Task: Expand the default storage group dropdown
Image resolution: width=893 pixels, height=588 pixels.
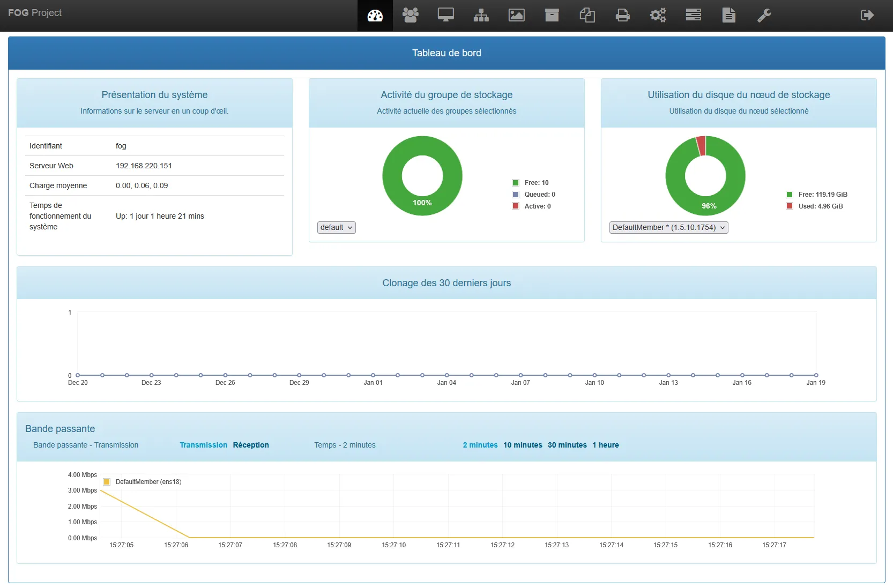Action: (336, 227)
